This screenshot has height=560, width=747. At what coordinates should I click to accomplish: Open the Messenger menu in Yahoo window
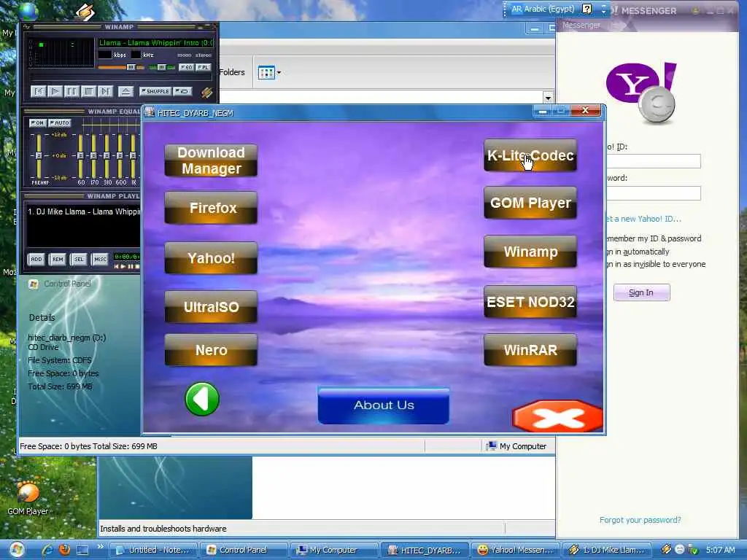click(581, 26)
